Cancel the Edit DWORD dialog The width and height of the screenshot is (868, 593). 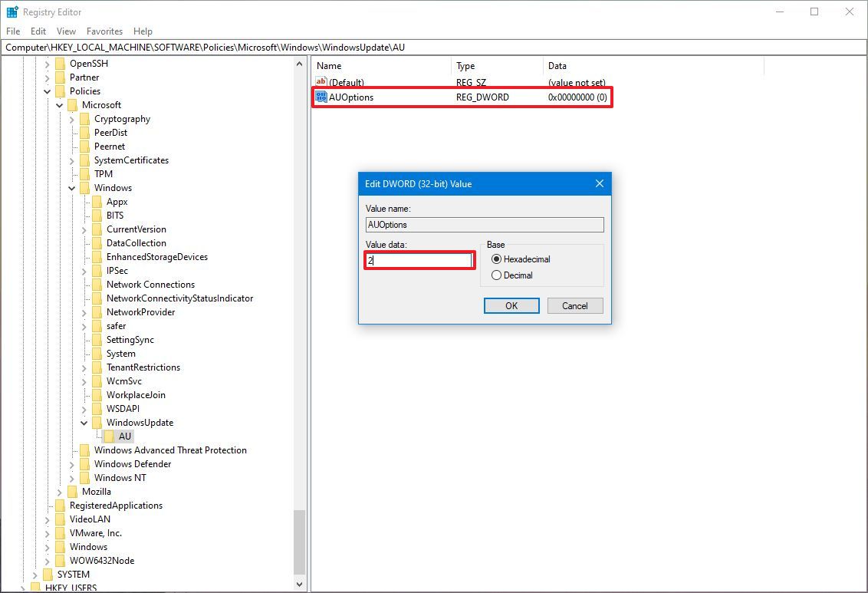pyautogui.click(x=575, y=305)
